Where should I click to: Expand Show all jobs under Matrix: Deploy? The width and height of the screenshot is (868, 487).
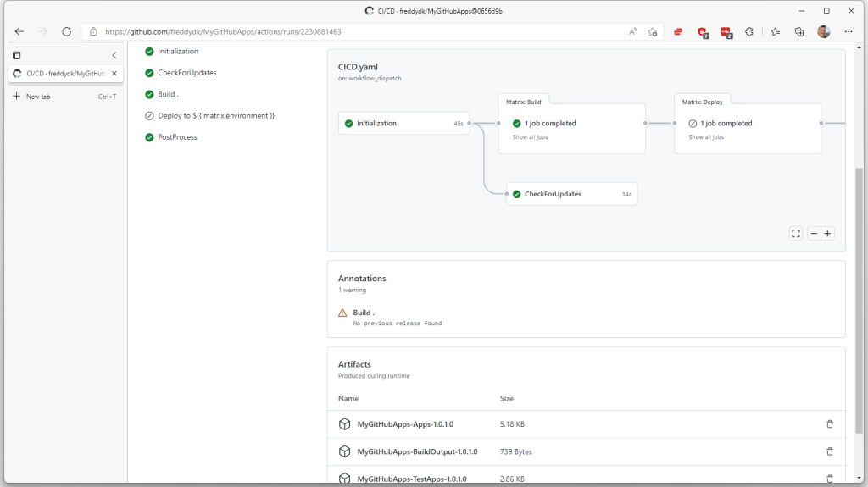[706, 136]
